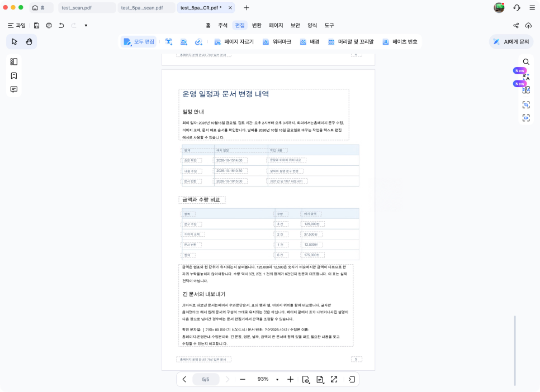Click the redo arrow icon
The image size is (540, 392).
coord(73,26)
